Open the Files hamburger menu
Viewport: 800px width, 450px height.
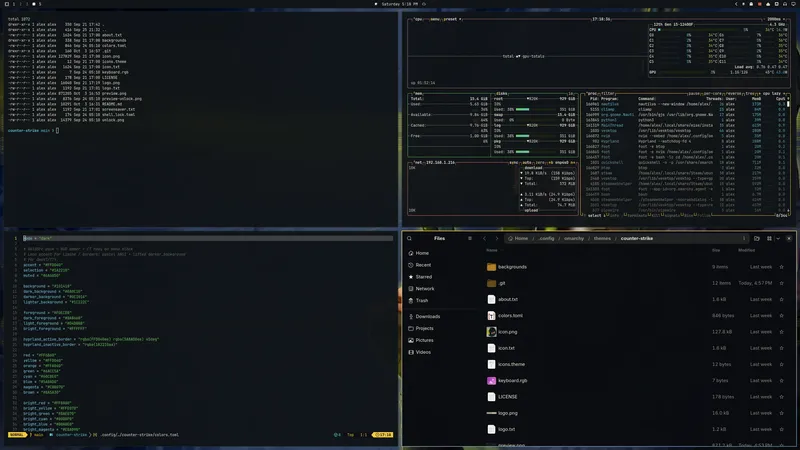tap(470, 238)
